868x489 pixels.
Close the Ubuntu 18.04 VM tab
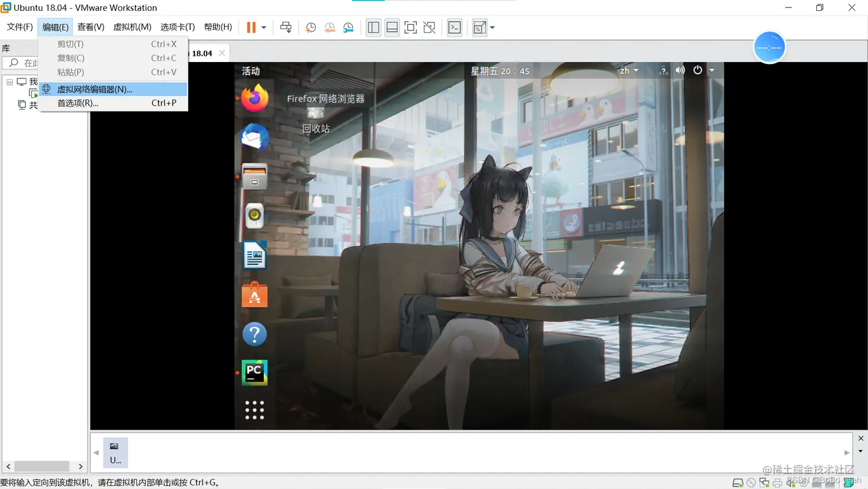222,53
